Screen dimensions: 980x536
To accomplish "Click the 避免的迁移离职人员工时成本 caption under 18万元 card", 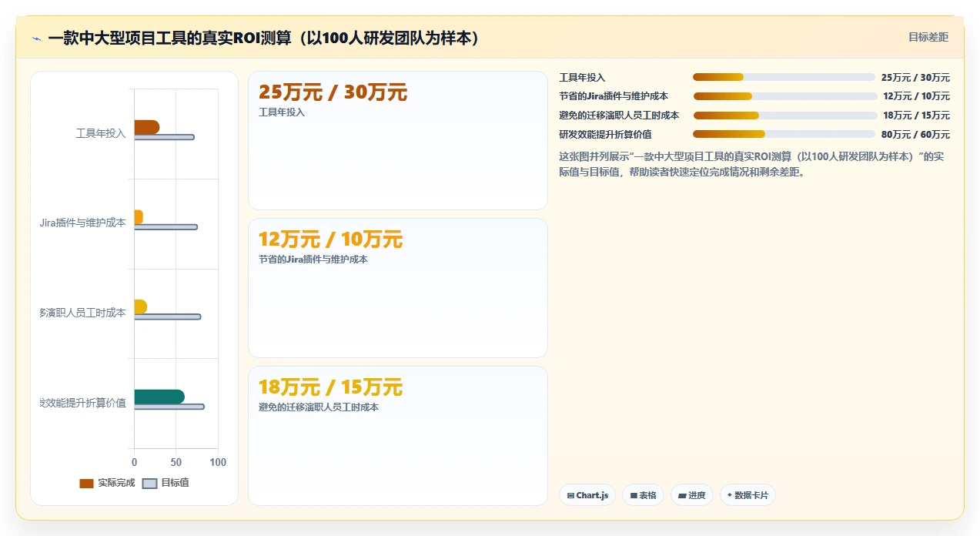I will point(319,407).
